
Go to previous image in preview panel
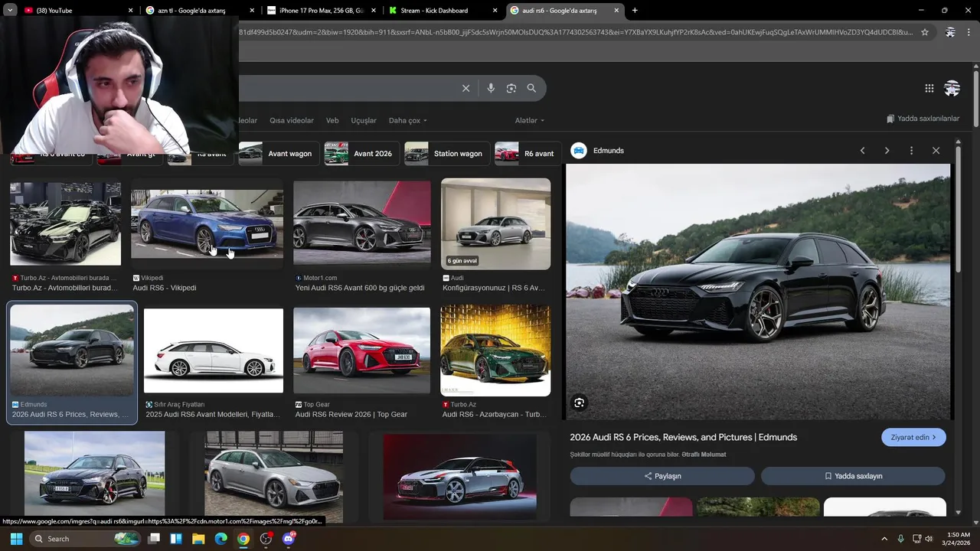click(x=863, y=151)
